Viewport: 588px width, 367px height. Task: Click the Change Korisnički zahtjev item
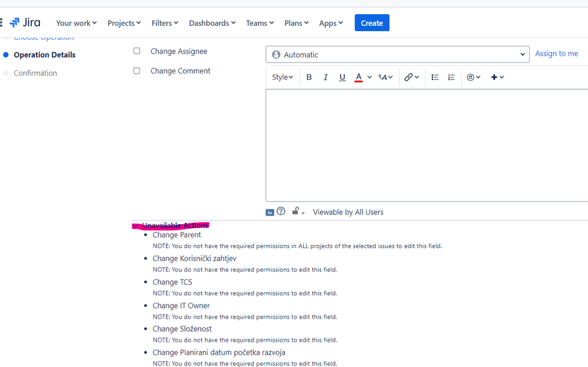195,259
